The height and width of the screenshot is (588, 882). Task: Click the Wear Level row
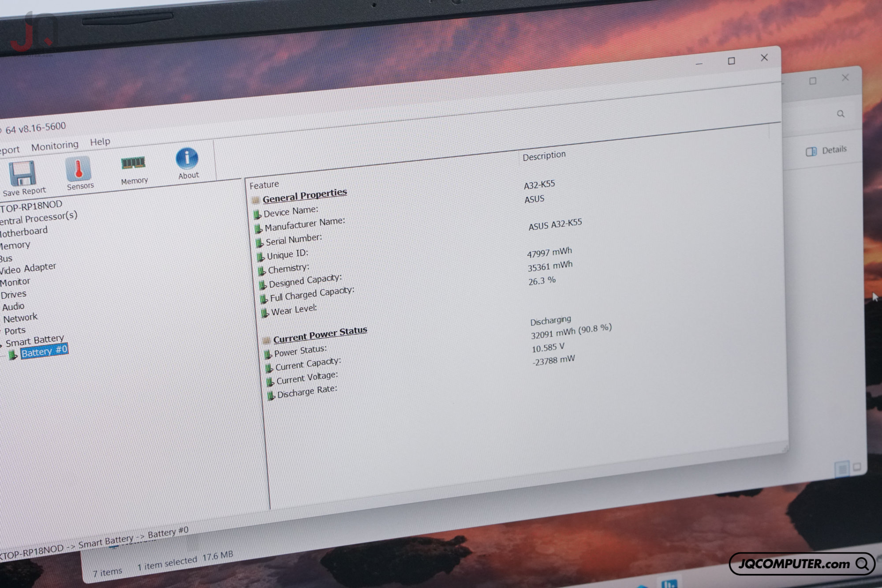point(294,309)
